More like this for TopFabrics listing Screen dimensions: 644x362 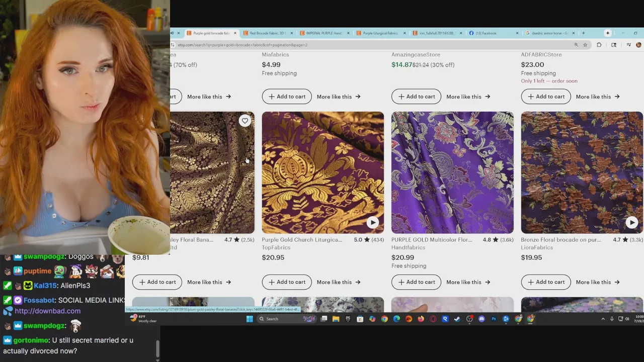[339, 282]
